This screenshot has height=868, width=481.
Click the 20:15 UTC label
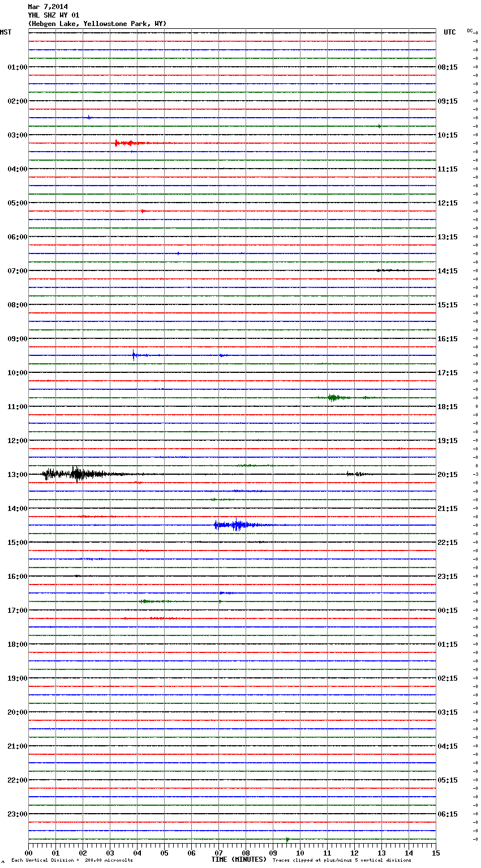point(448,475)
